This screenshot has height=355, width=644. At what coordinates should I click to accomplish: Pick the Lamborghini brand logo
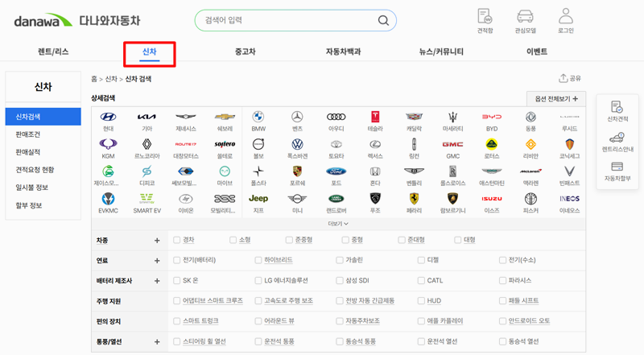452,199
